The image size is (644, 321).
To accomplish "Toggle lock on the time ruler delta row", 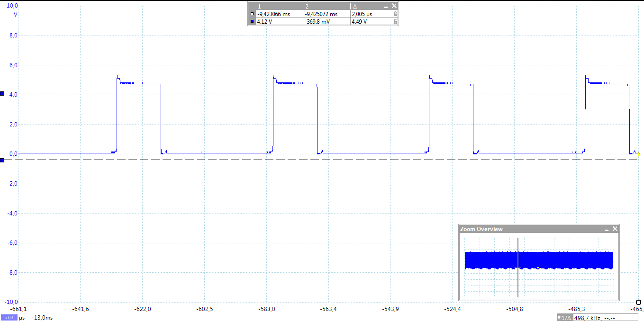I will (x=395, y=14).
